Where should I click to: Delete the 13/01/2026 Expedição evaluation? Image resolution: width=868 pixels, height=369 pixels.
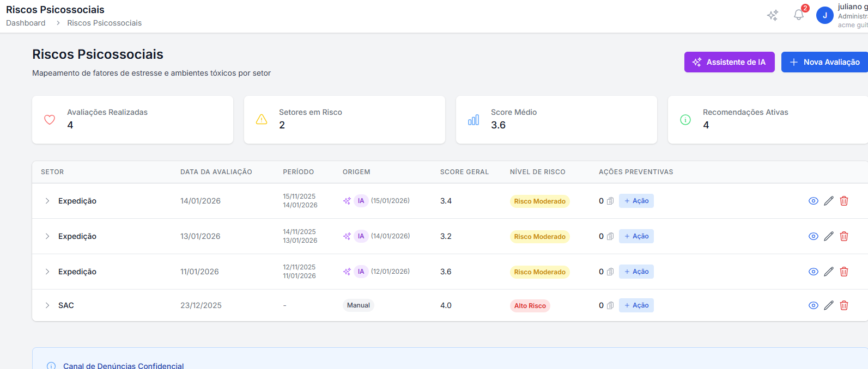(x=844, y=236)
